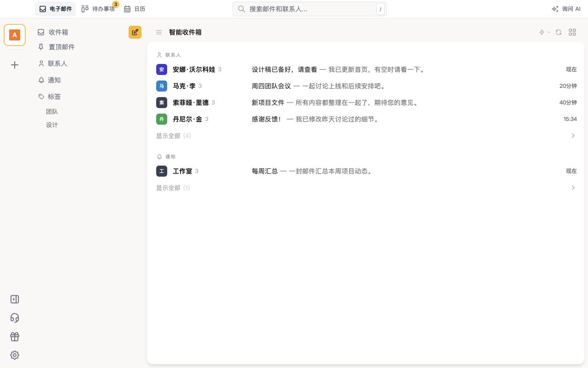Switch to the 电子邮件 tab
The image size is (588, 368).
pos(55,9)
